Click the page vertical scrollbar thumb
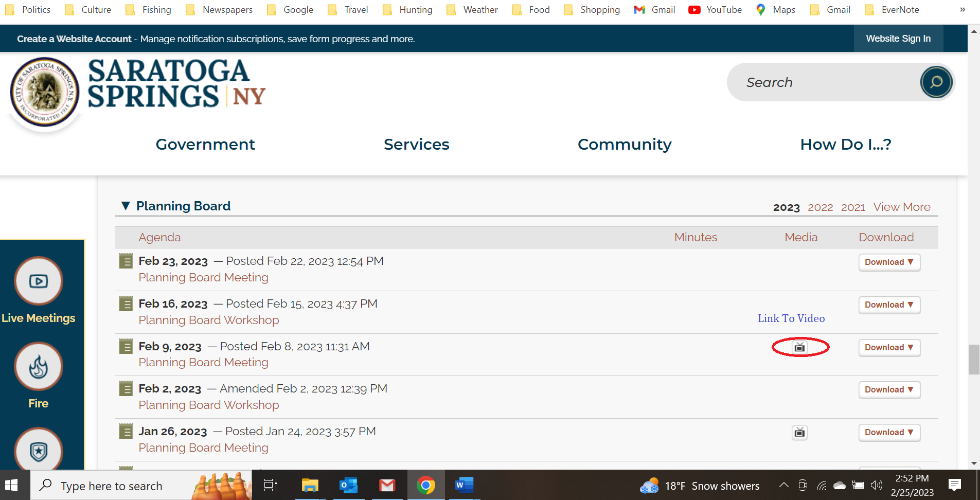Screen dimensions: 980x500 [973, 360]
